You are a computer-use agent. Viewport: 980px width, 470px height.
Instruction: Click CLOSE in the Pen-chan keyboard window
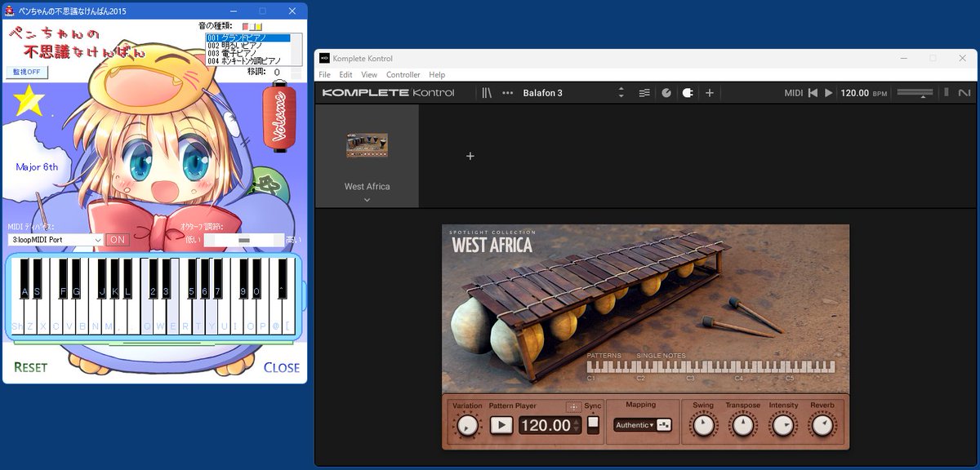(x=282, y=367)
